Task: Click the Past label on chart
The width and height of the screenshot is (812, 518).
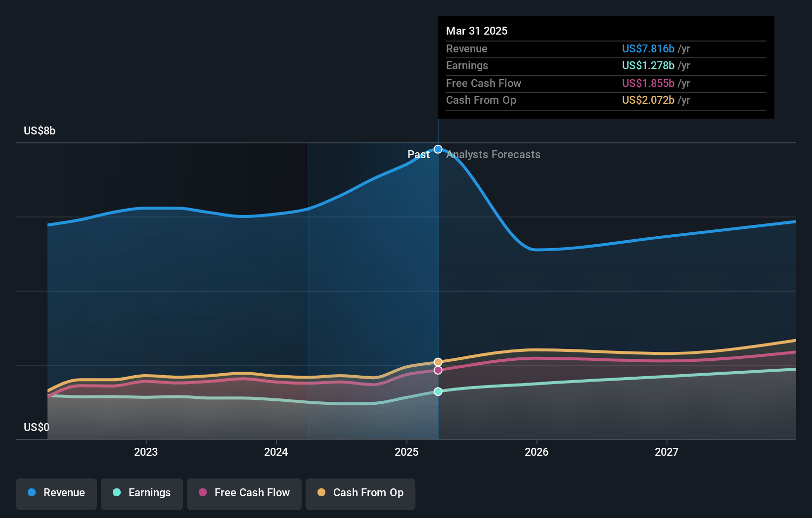Action: pyautogui.click(x=418, y=154)
